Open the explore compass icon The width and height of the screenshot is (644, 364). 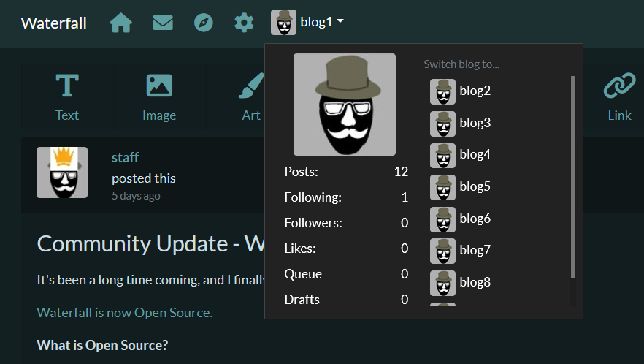point(203,23)
